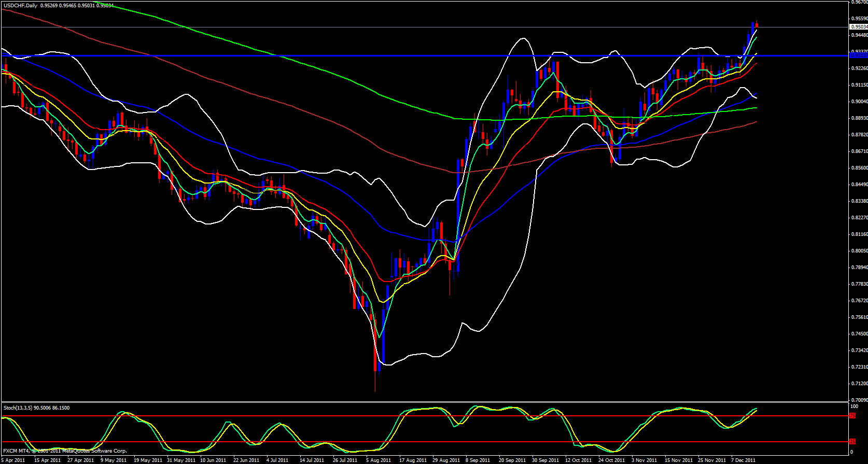Click the USDCHF,Daily chart title
Viewport: 868px width, 464px height.
coord(20,6)
